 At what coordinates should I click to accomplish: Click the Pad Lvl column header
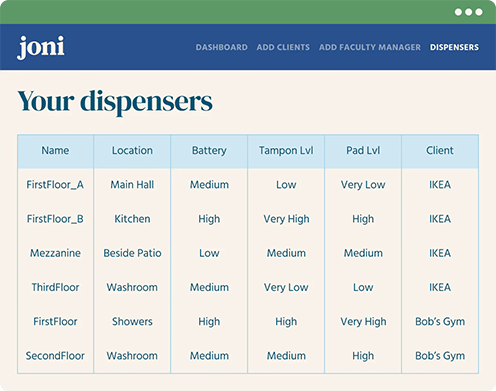(363, 151)
